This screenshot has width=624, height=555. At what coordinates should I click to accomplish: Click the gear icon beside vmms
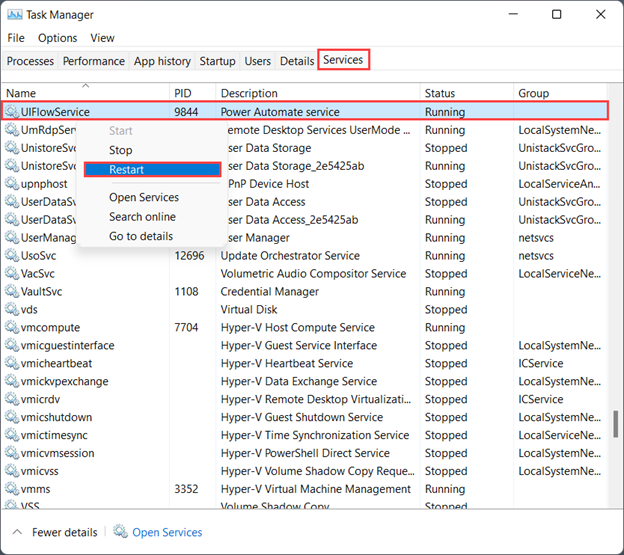[x=12, y=489]
